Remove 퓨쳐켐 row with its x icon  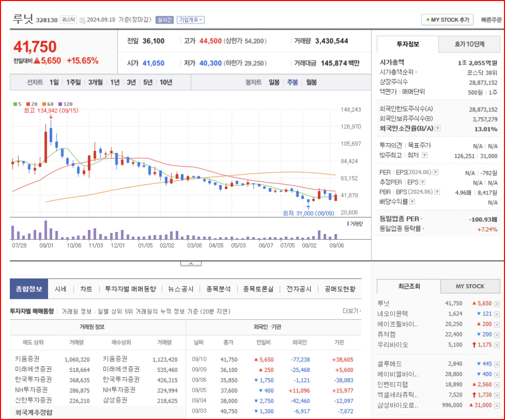click(x=497, y=335)
